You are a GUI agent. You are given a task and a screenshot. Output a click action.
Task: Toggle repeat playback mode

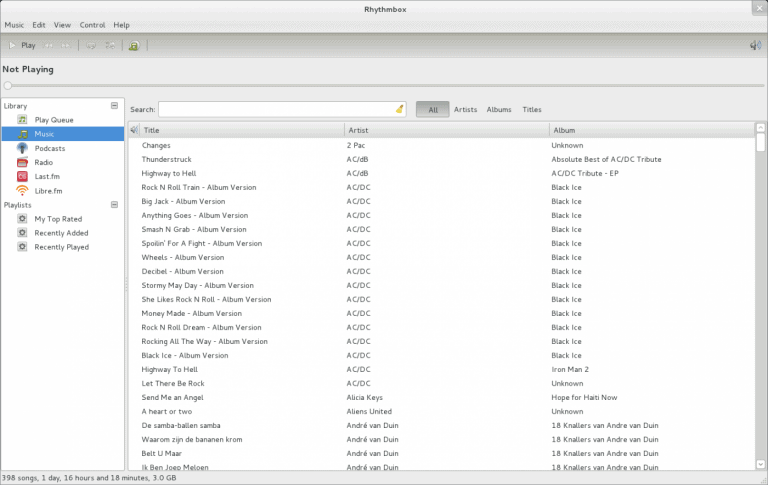(x=90, y=45)
